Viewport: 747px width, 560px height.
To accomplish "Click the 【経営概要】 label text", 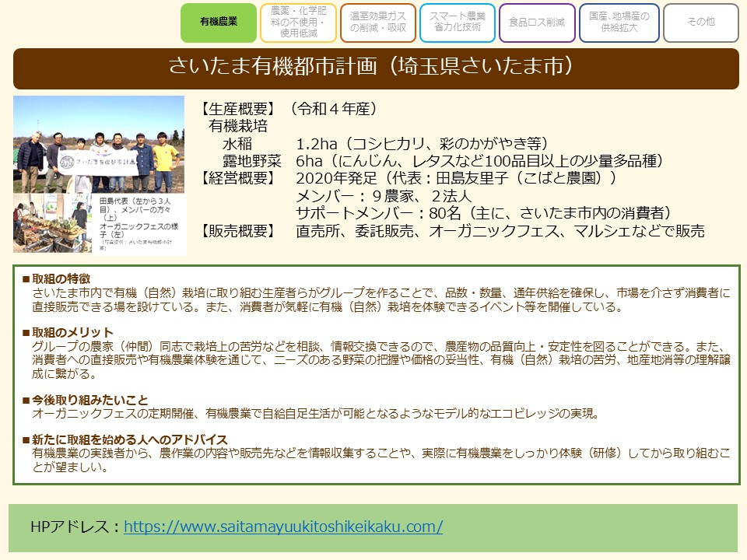I will [x=237, y=179].
